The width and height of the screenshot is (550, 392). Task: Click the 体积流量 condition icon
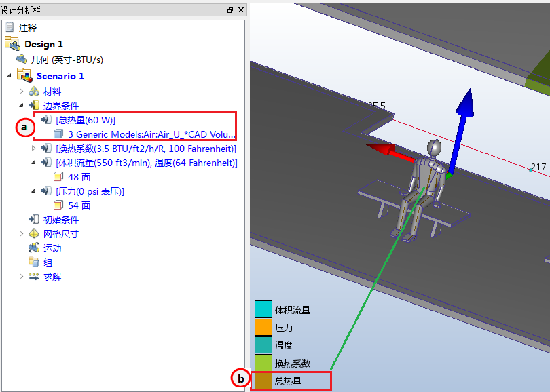coord(46,162)
